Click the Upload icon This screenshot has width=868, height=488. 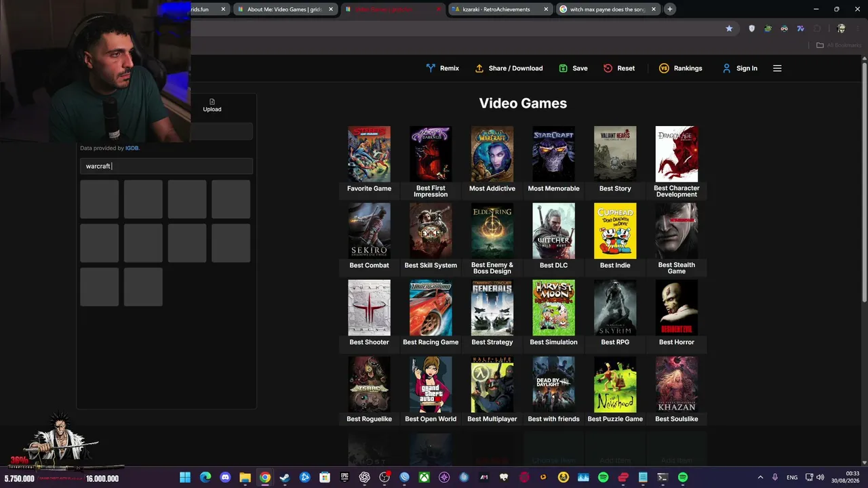[x=212, y=102]
